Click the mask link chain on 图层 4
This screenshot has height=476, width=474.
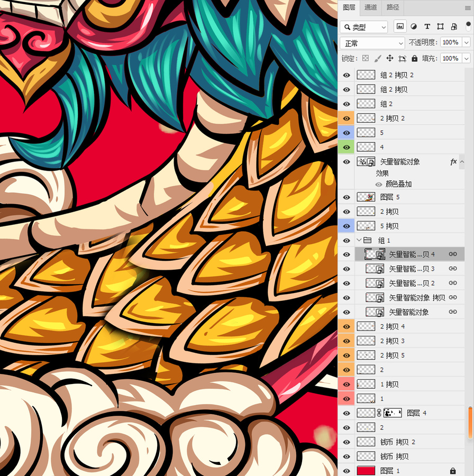pyautogui.click(x=379, y=413)
